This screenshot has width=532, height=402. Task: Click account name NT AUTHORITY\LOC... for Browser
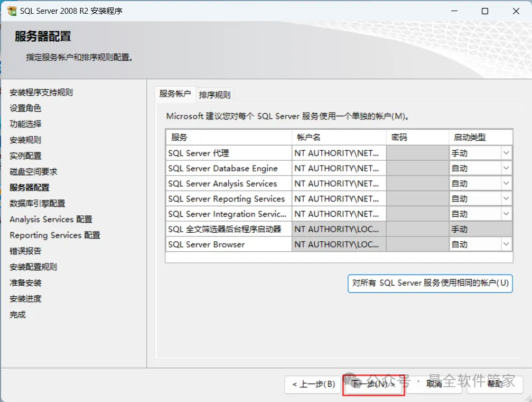tap(339, 244)
